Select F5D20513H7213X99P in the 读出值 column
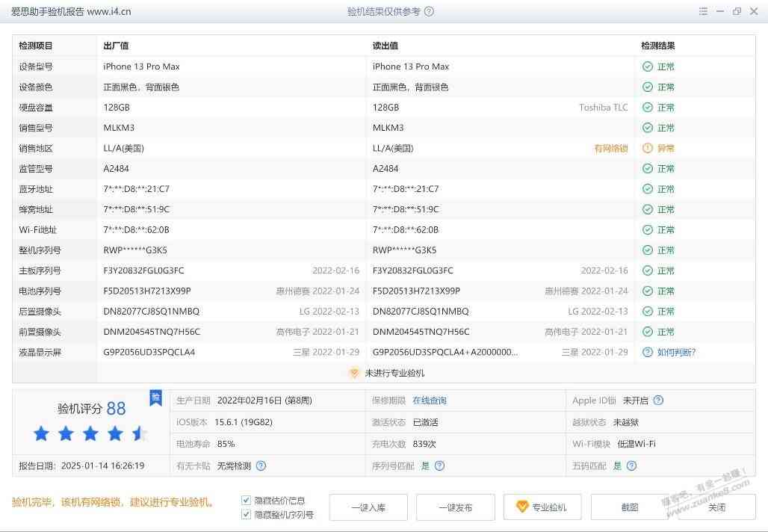 [416, 291]
